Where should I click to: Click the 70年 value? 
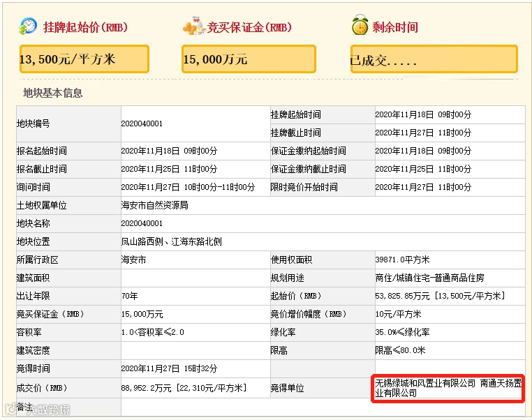[x=130, y=297]
